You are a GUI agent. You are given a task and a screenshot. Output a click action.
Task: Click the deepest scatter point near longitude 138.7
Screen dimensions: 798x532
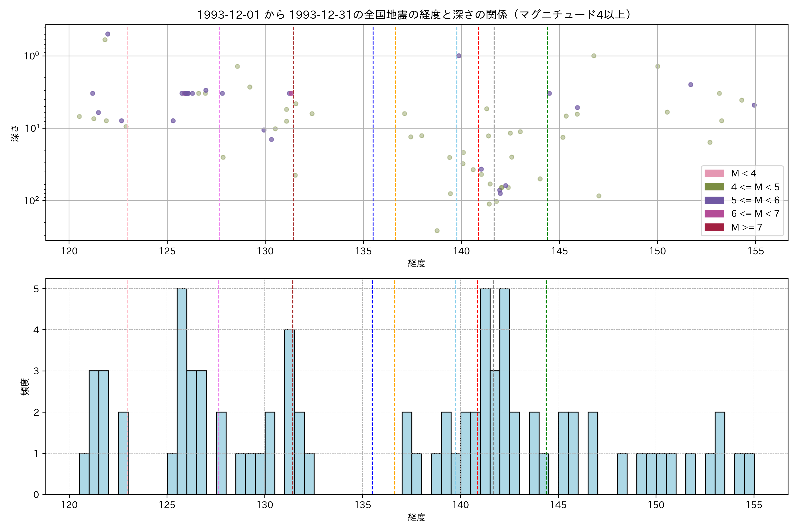click(437, 231)
